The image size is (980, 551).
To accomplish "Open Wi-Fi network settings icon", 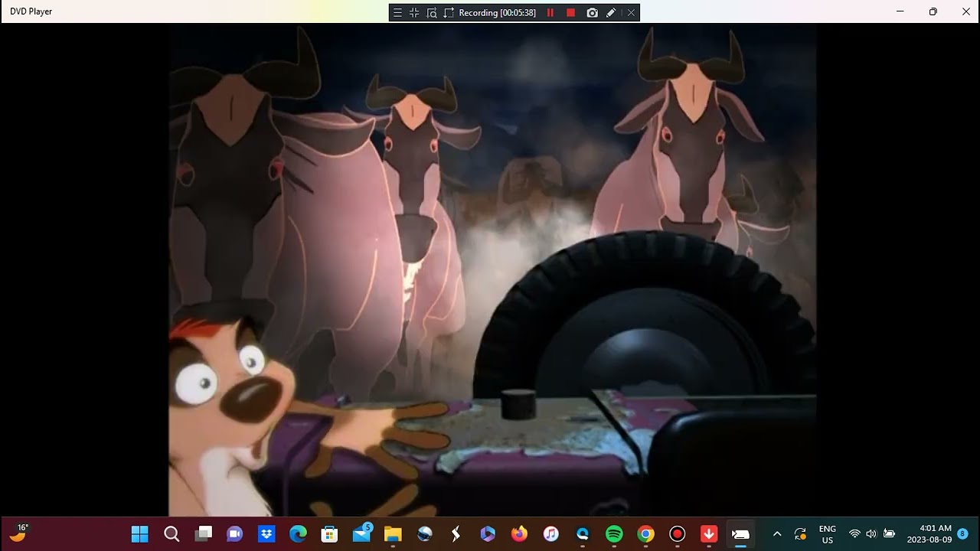I will pos(854,534).
